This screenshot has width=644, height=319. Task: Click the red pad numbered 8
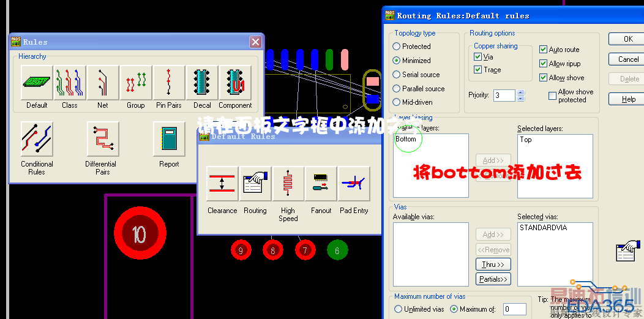272,250
